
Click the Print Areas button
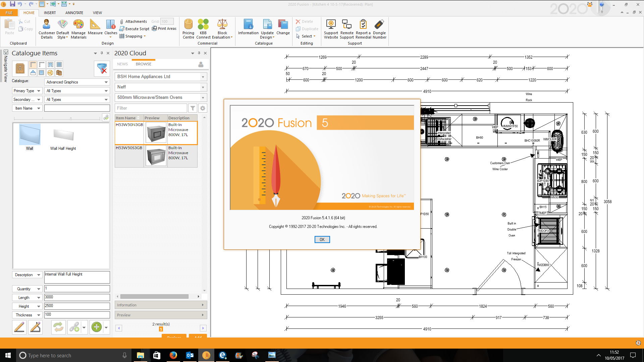tap(164, 28)
